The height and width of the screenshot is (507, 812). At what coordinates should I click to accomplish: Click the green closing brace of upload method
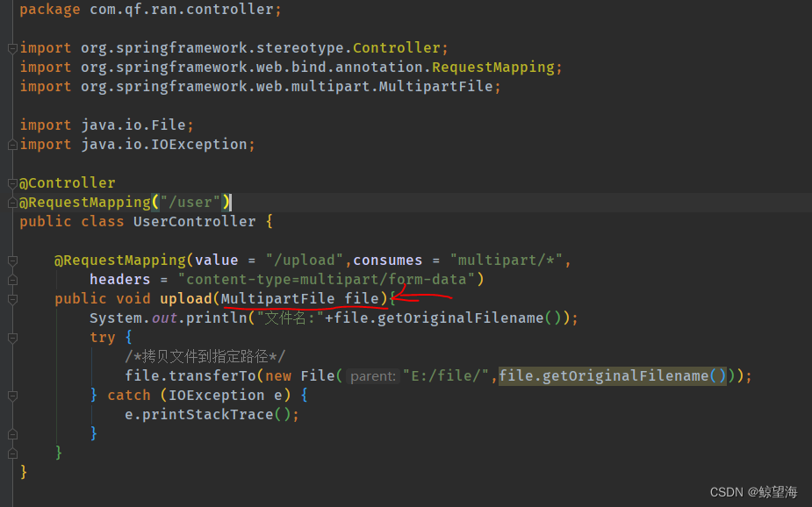59,453
